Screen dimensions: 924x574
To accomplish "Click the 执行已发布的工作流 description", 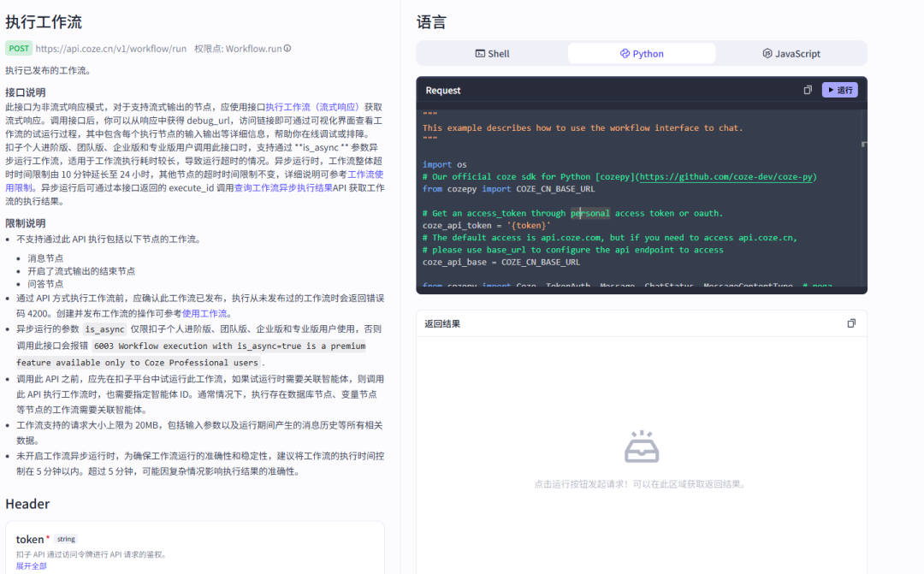I will pos(48,71).
